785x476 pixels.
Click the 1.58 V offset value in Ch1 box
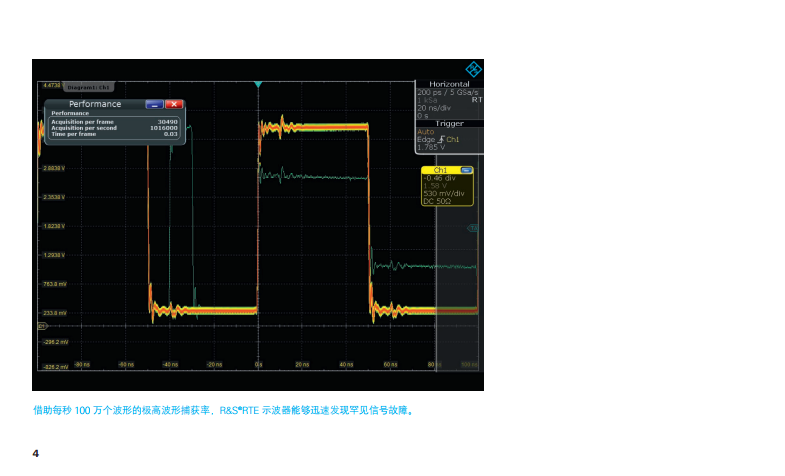pyautogui.click(x=435, y=186)
